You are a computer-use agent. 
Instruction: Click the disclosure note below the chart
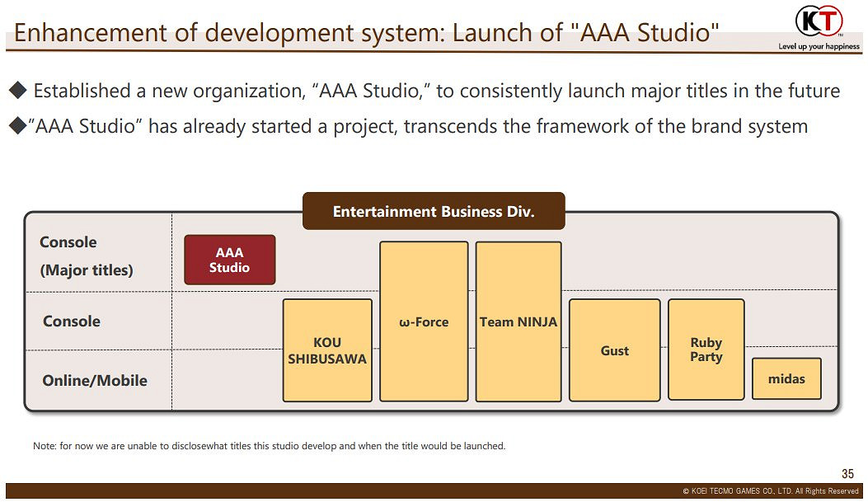pos(269,446)
